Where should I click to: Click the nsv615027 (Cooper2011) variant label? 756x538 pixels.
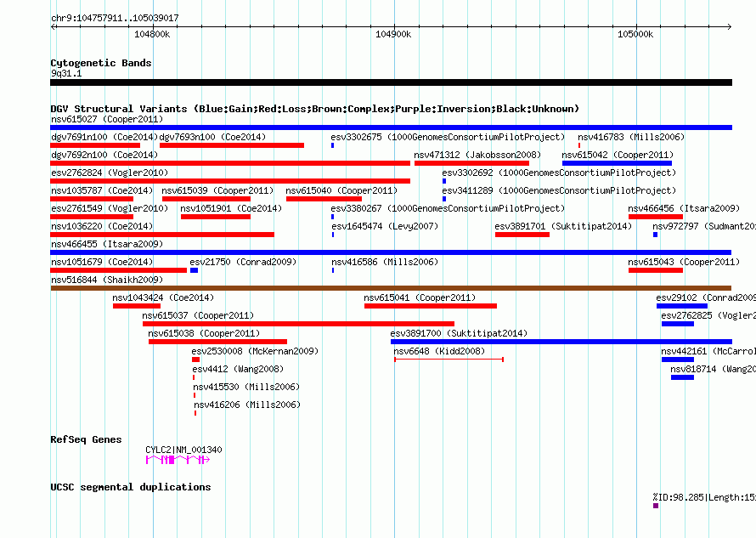[107, 119]
